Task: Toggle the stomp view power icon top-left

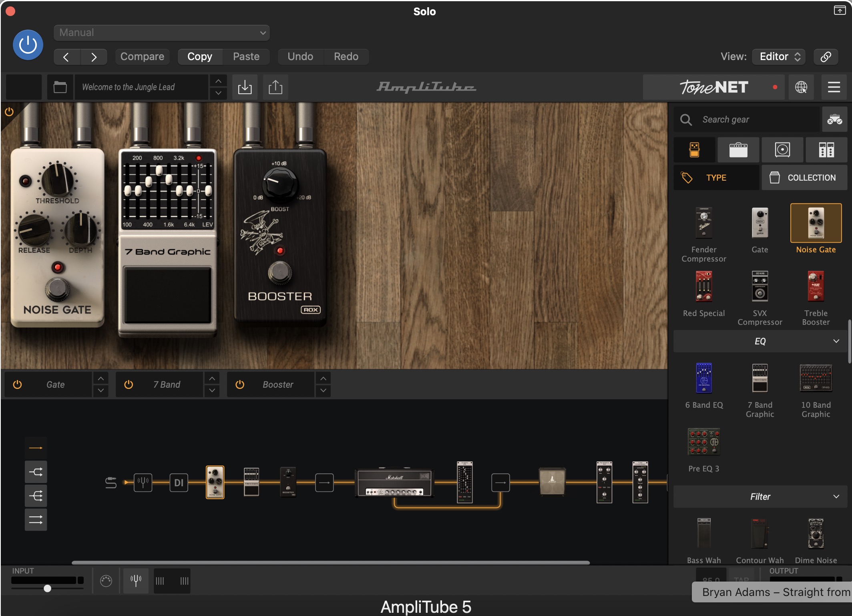Action: (9, 112)
